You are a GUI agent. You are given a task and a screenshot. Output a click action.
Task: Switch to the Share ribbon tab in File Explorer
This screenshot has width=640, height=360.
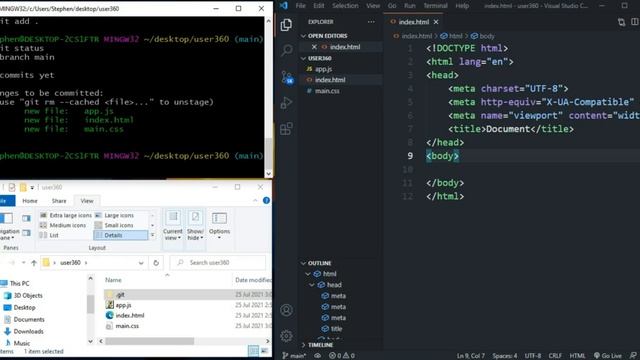[59, 201]
